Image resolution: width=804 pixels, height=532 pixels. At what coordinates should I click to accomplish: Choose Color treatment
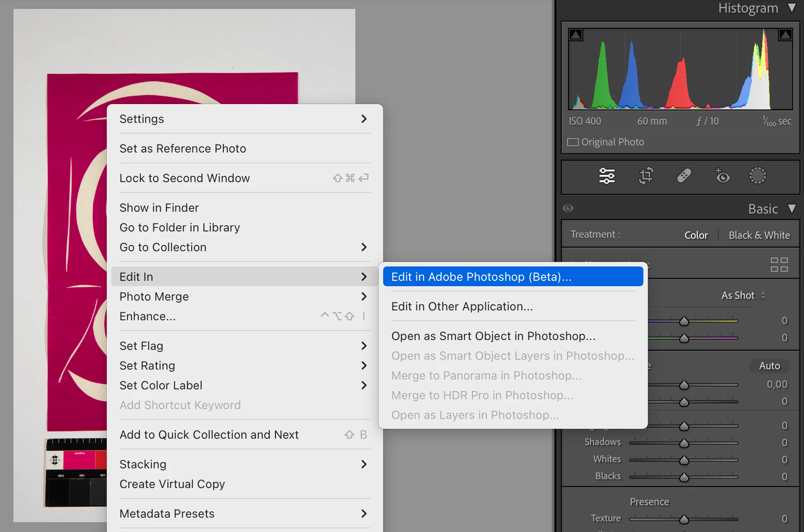(696, 235)
